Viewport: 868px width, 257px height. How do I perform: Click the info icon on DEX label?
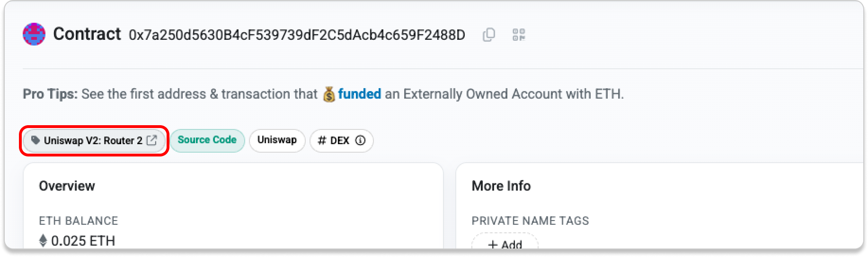[x=360, y=140]
